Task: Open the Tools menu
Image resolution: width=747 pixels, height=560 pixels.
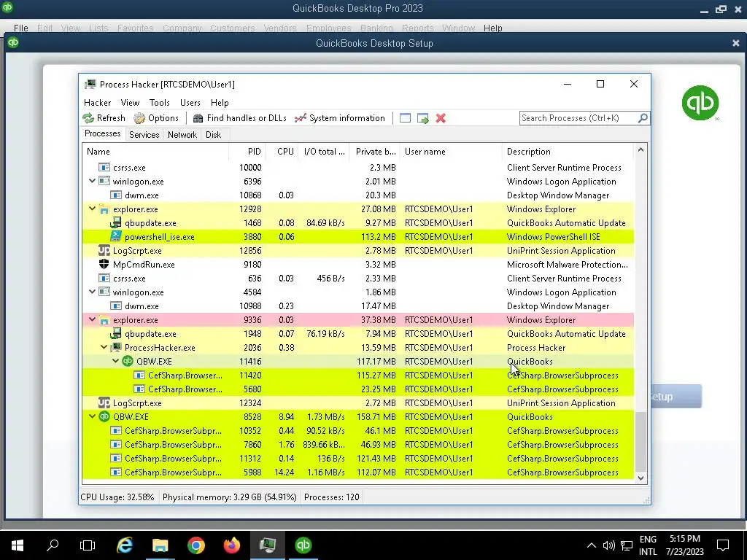Action: (159, 102)
